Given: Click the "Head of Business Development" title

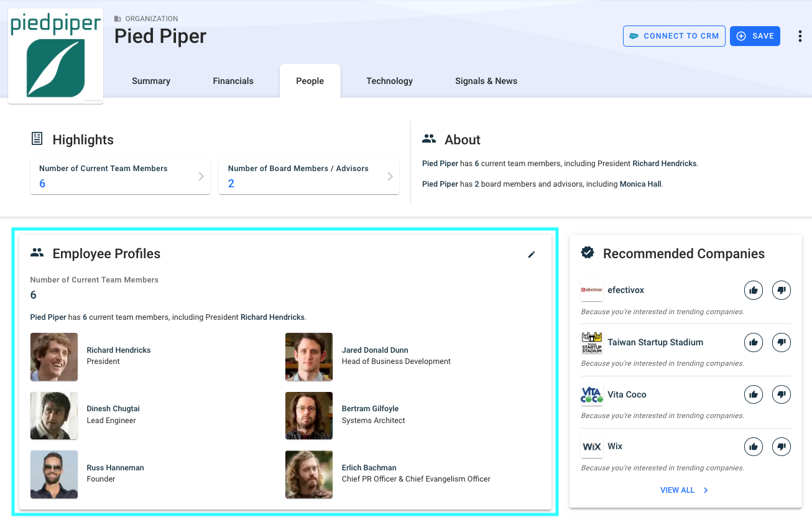Looking at the screenshot, I should coord(396,361).
